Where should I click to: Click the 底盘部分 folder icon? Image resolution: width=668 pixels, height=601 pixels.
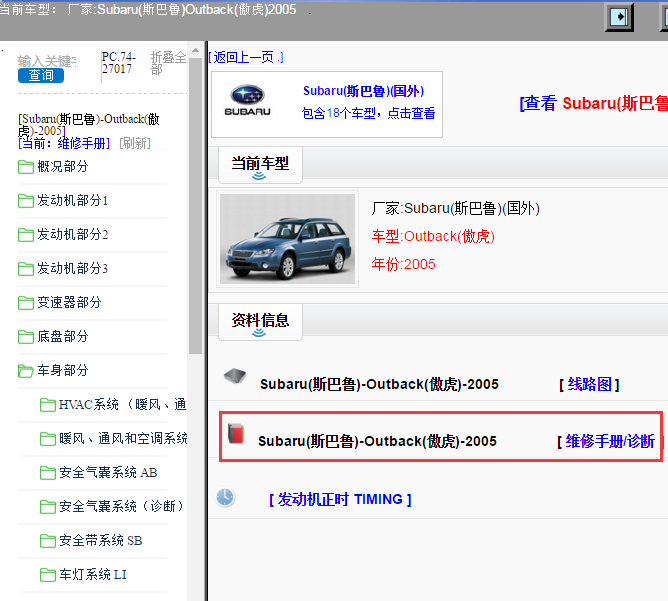[x=26, y=337]
